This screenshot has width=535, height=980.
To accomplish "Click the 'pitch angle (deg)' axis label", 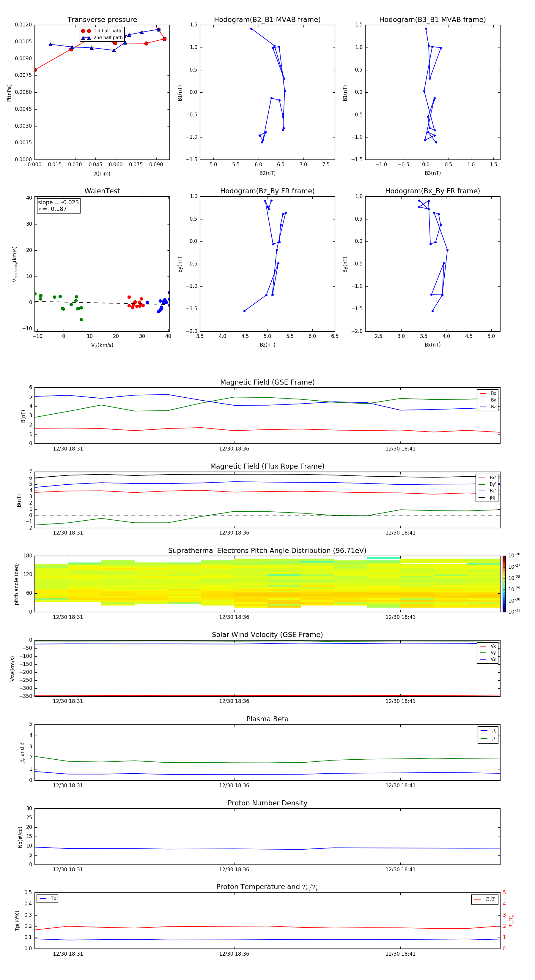I will [16, 584].
